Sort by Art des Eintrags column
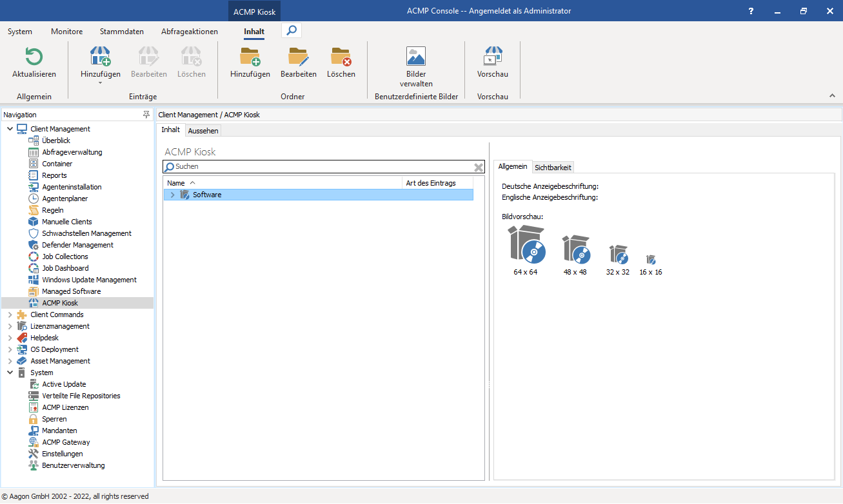843x504 pixels. pos(437,183)
